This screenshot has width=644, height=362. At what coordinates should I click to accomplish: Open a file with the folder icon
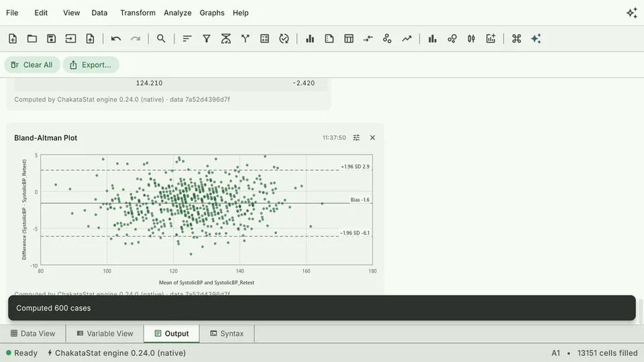[32, 39]
